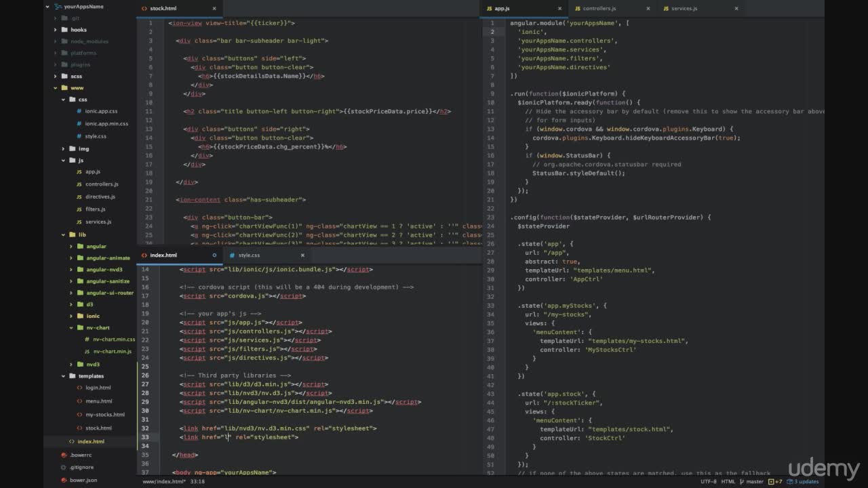Switch to the index.html editor tab
The width and height of the screenshot is (868, 488).
tap(180, 255)
